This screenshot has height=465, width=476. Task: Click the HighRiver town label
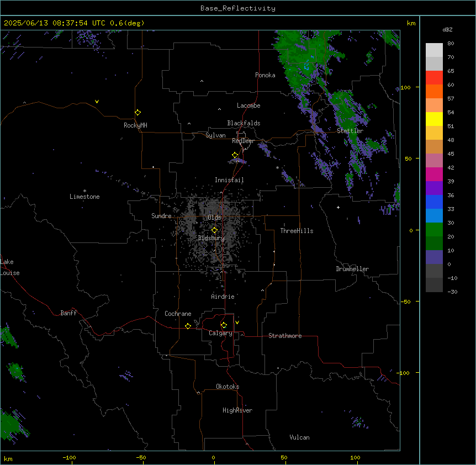coord(237,410)
